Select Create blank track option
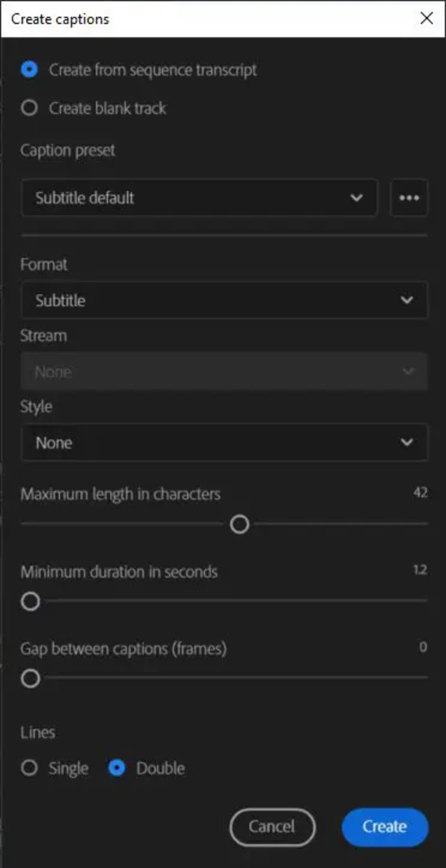446x868 pixels. coord(30,108)
